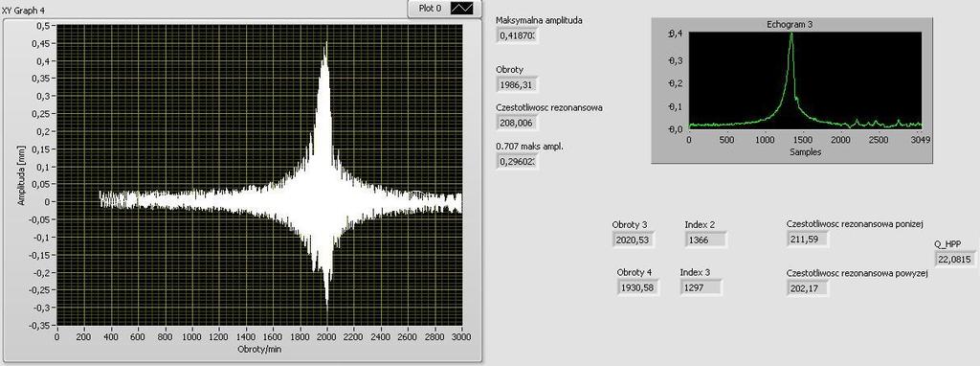Viewport: 980px width, 366px height.
Task: Click the Samples axis label of Echogram 3
Action: 805,151
